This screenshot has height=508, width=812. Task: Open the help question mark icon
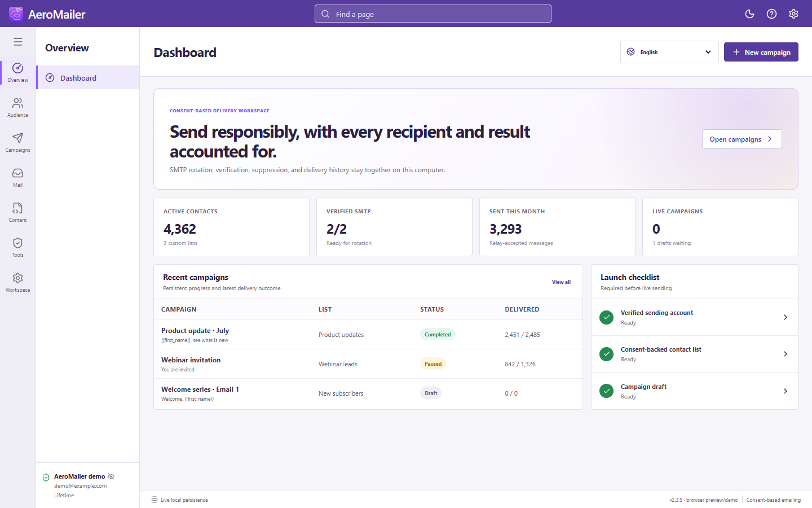click(771, 14)
